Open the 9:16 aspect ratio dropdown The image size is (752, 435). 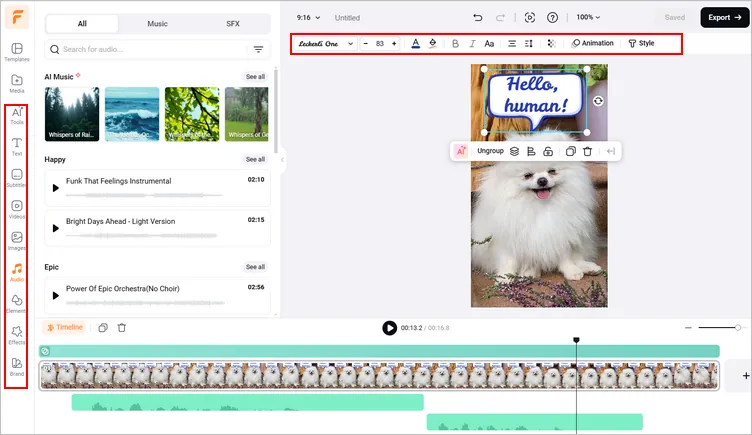(308, 18)
